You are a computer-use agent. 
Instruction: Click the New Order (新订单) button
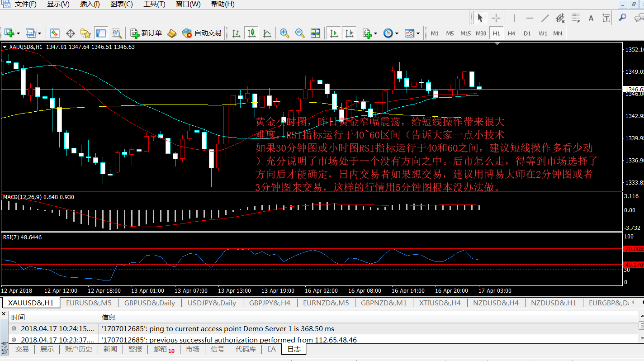[146, 33]
